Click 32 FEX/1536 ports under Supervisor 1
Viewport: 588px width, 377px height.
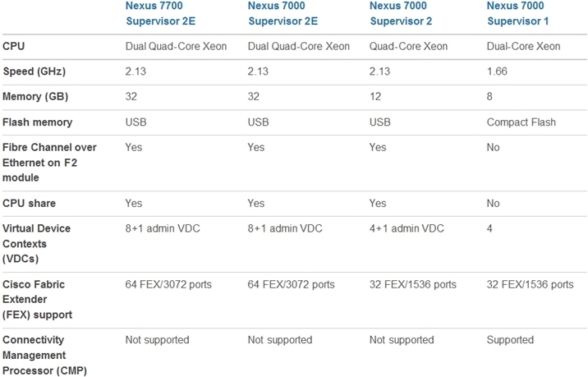(530, 284)
